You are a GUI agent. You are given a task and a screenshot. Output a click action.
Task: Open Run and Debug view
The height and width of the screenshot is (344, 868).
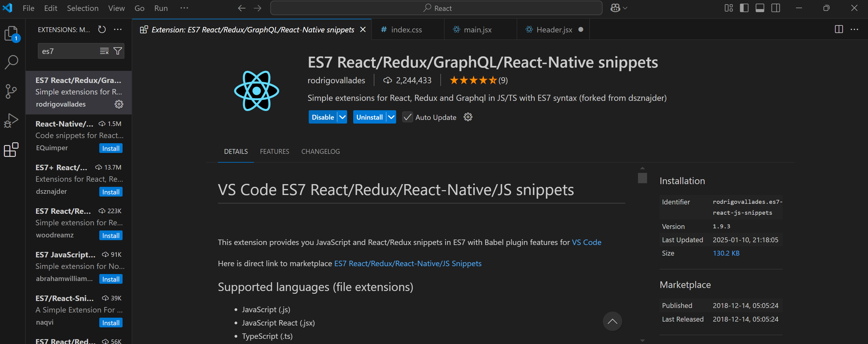pyautogui.click(x=11, y=121)
